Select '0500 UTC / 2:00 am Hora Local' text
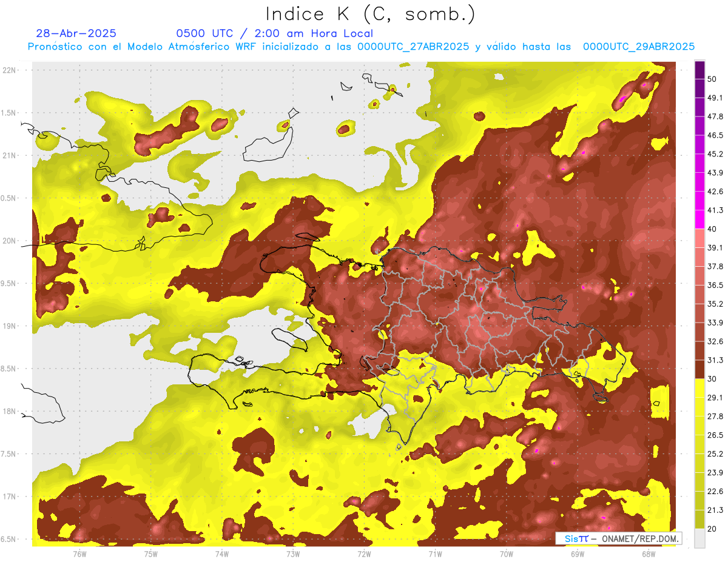728x562 pixels. [x=274, y=33]
